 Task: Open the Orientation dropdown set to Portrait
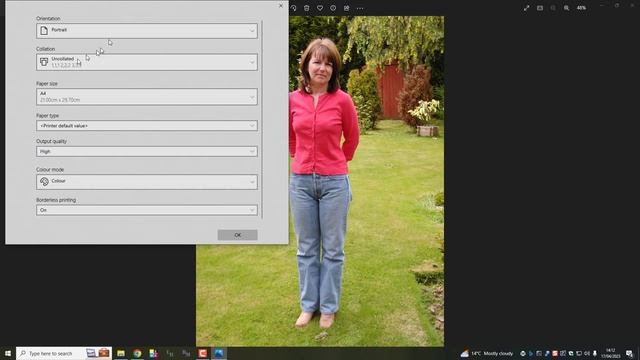coord(147,31)
